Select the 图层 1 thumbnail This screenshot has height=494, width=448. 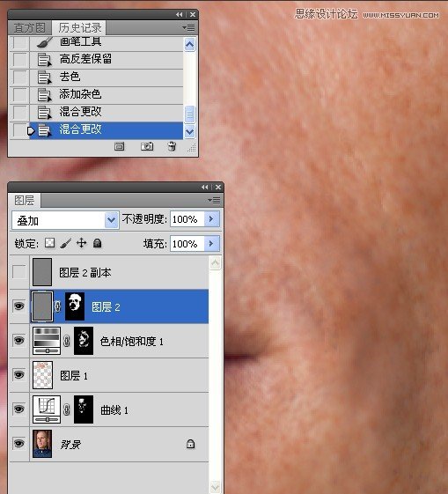click(x=42, y=375)
